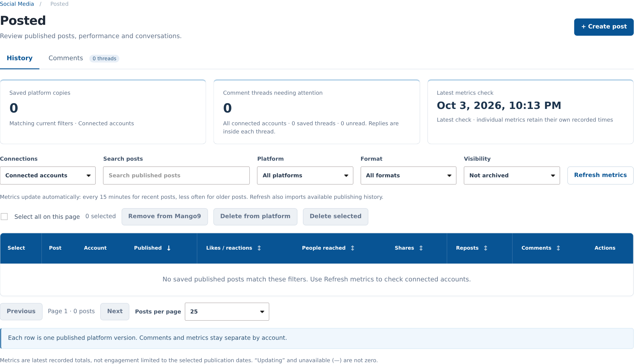Image resolution: width=634 pixels, height=364 pixels.
Task: Click Comment threads needing attention label
Action: point(273,93)
